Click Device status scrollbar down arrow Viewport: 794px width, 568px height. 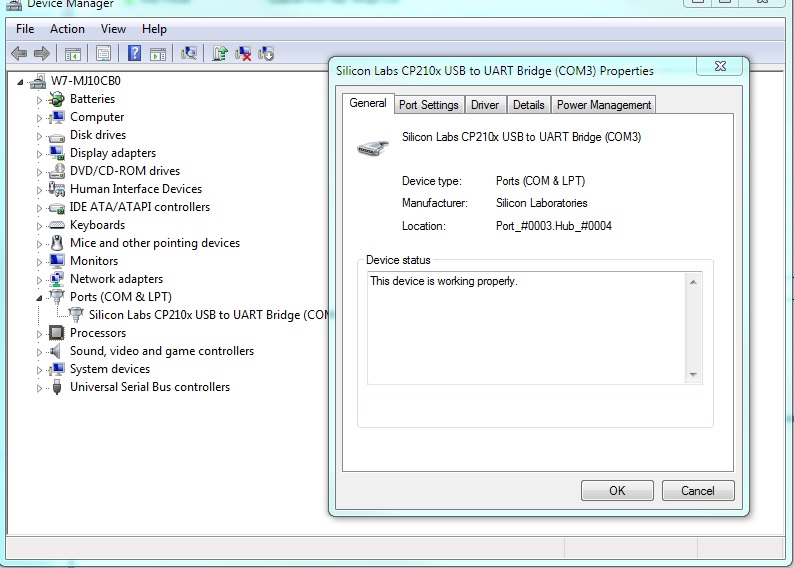coord(693,375)
